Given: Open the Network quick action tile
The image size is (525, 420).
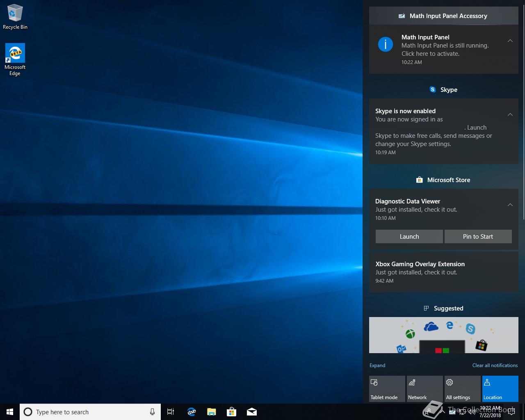Looking at the screenshot, I should pos(425,389).
